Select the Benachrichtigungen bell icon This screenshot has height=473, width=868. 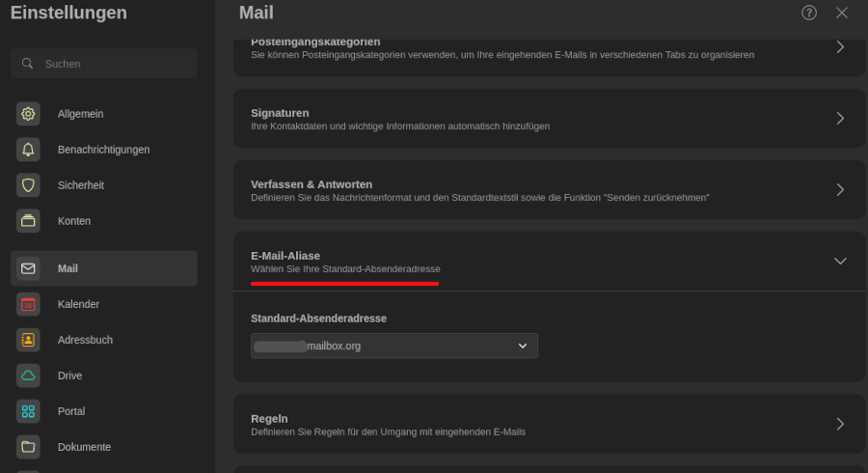(x=28, y=150)
